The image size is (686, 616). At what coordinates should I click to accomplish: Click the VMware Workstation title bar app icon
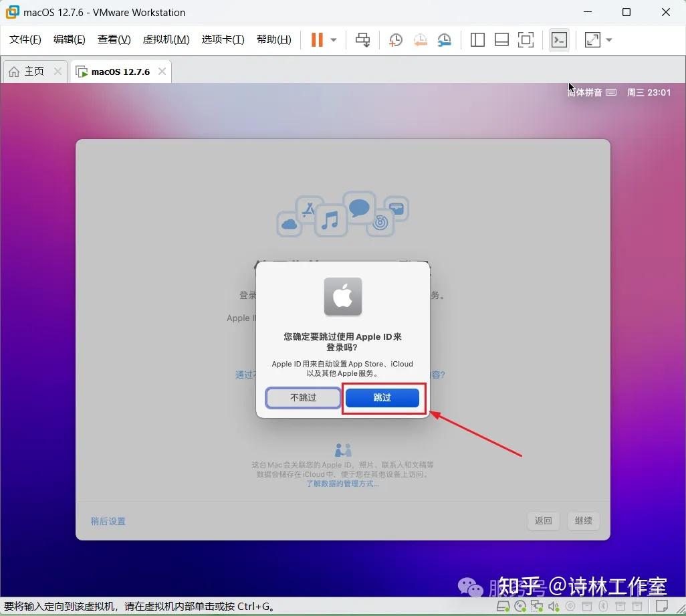tap(12, 12)
